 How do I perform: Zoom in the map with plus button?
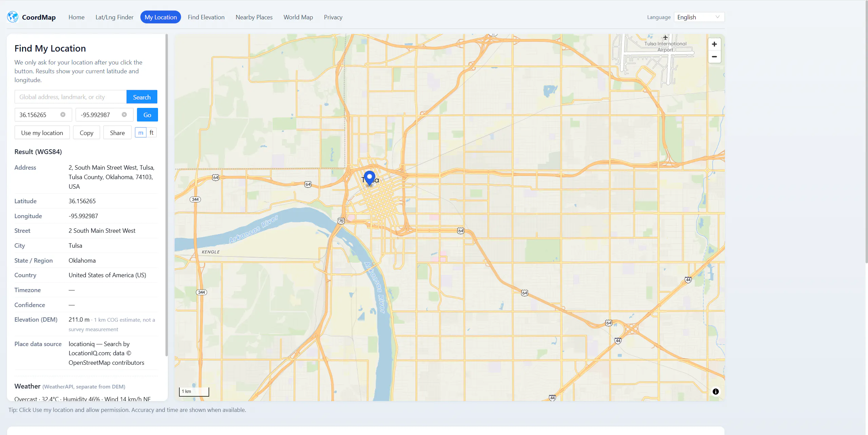click(714, 44)
